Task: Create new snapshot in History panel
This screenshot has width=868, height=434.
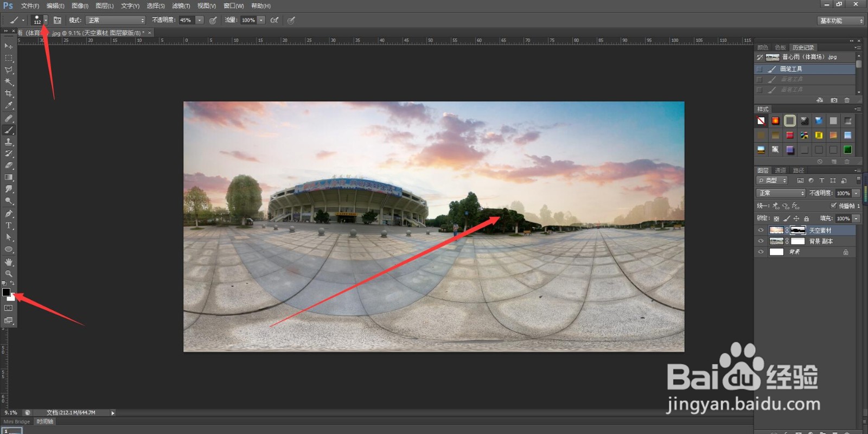Action: coord(834,100)
